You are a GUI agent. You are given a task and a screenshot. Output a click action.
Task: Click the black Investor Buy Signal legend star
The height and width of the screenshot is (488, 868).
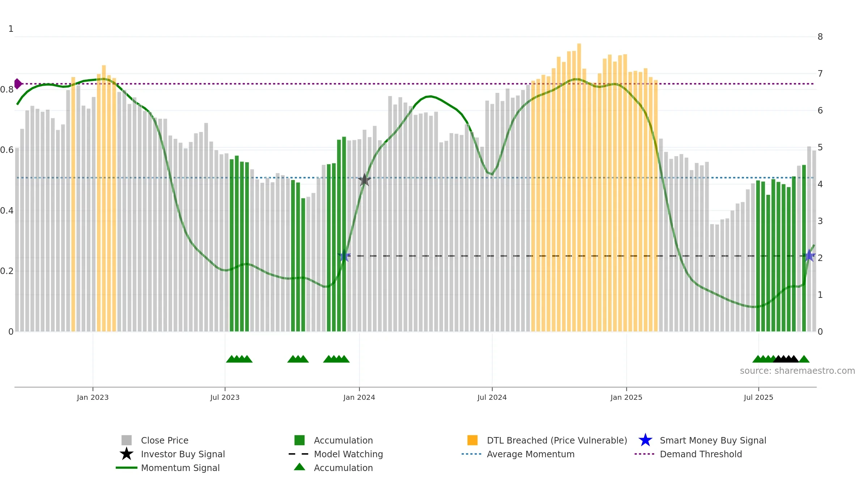pos(127,454)
